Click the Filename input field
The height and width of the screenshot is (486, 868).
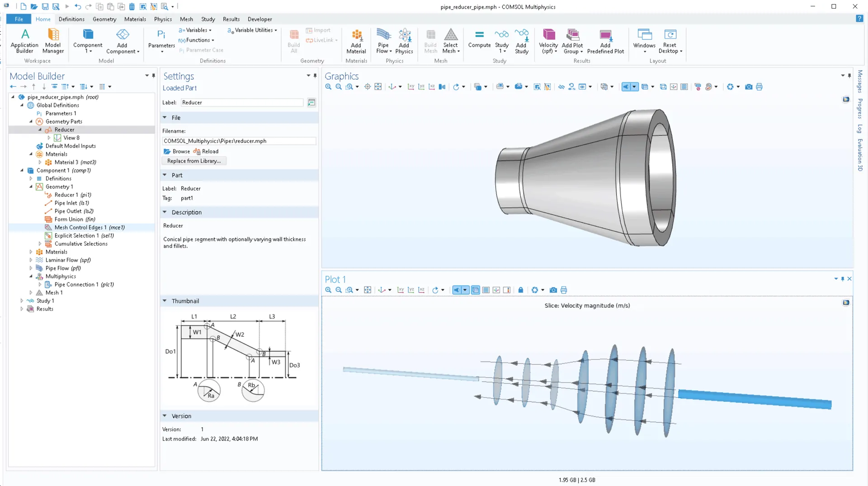pyautogui.click(x=239, y=141)
